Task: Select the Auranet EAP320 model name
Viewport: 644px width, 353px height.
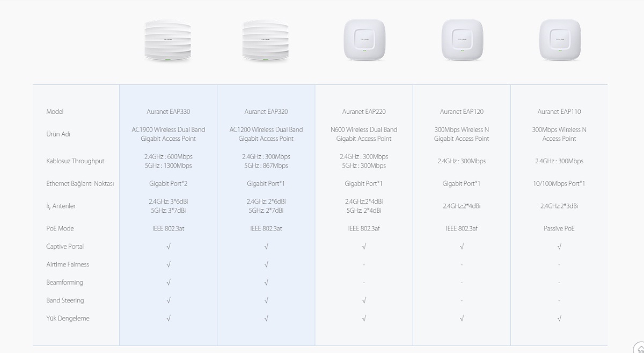Action: click(266, 112)
